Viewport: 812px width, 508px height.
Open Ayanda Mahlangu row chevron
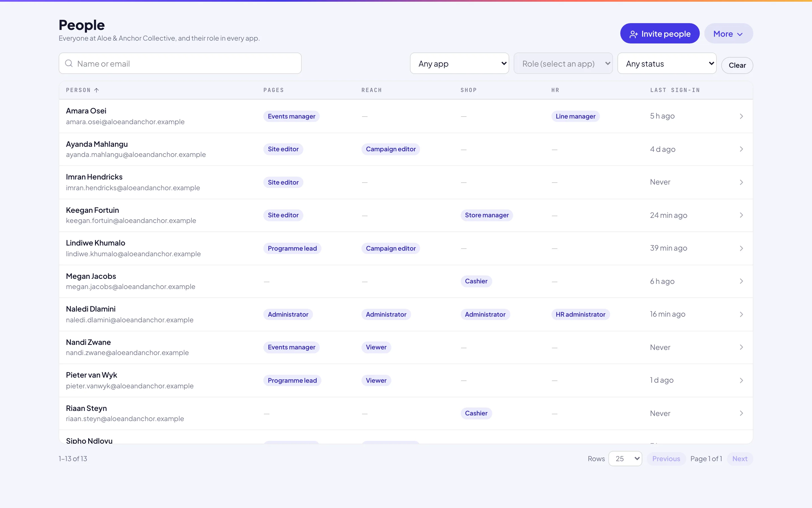[741, 149]
